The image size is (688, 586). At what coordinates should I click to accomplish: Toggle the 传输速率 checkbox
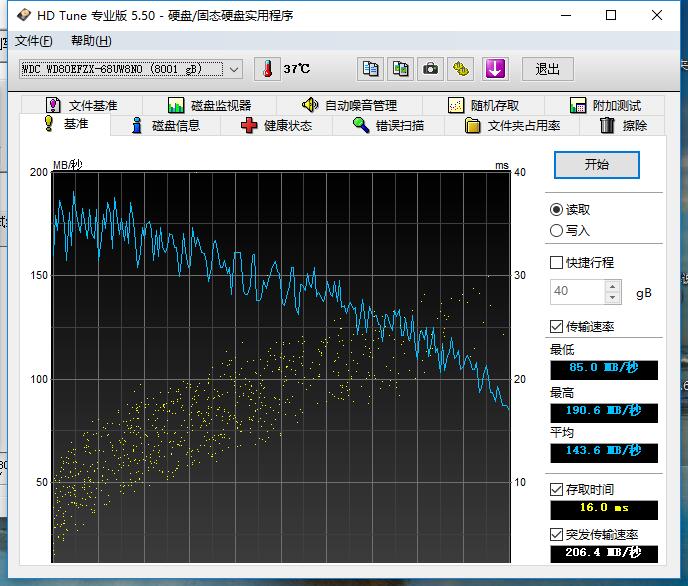pos(557,326)
